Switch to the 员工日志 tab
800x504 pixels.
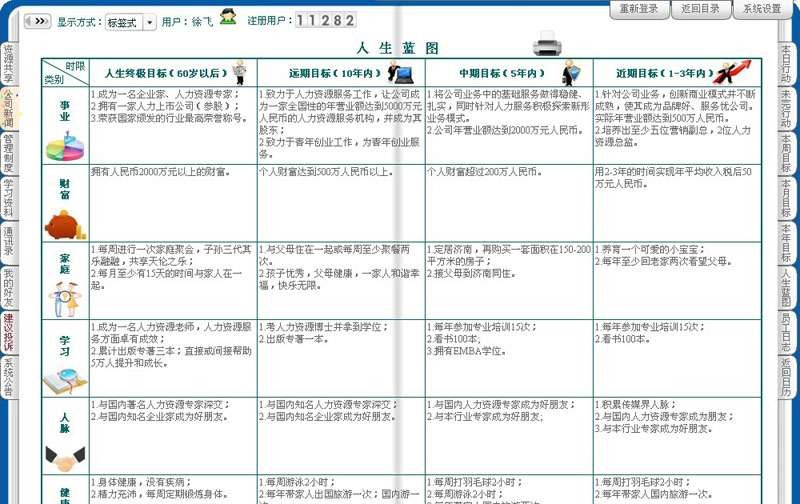tap(786, 333)
